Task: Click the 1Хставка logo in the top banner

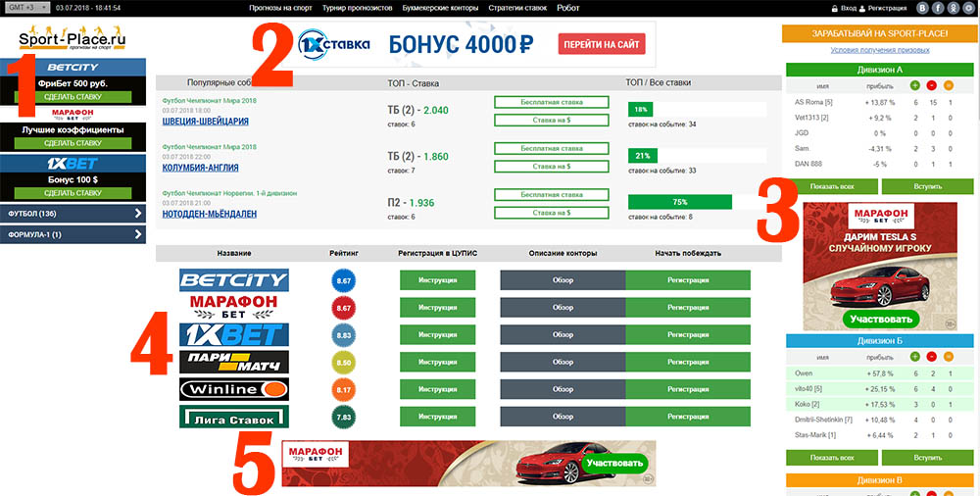Action: 333,44
